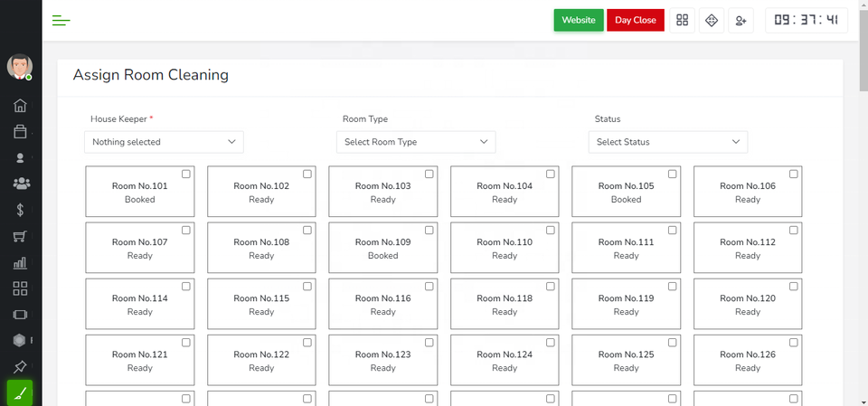Screen dimensions: 868x406
Task: Open the pushpin menu item in sidebar
Action: click(20, 366)
